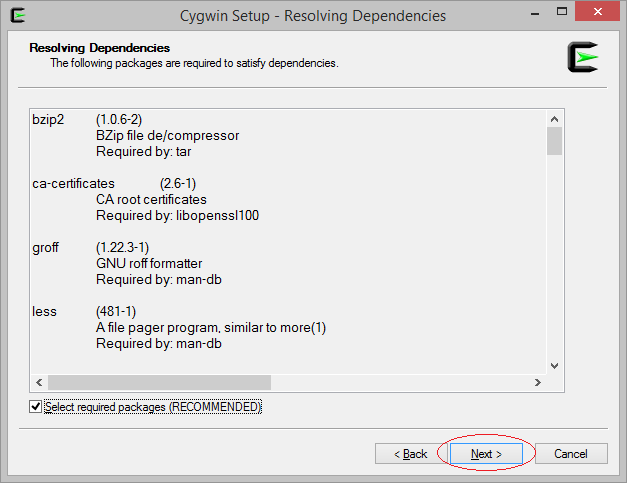Click the horizontal scrollbar right arrow
The width and height of the screenshot is (627, 483).
[537, 382]
